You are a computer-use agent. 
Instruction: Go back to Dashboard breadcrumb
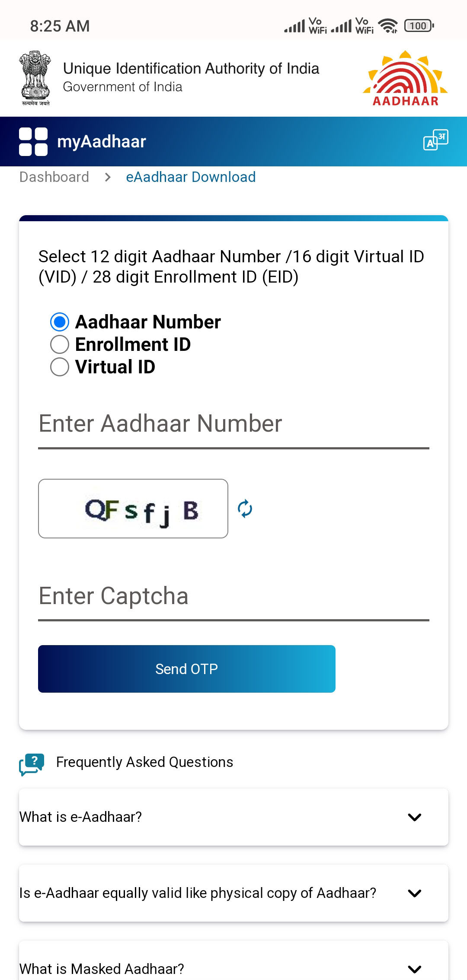coord(54,177)
